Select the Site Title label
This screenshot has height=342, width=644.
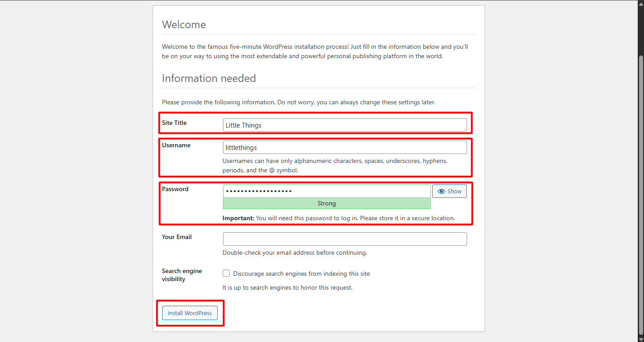(x=174, y=123)
